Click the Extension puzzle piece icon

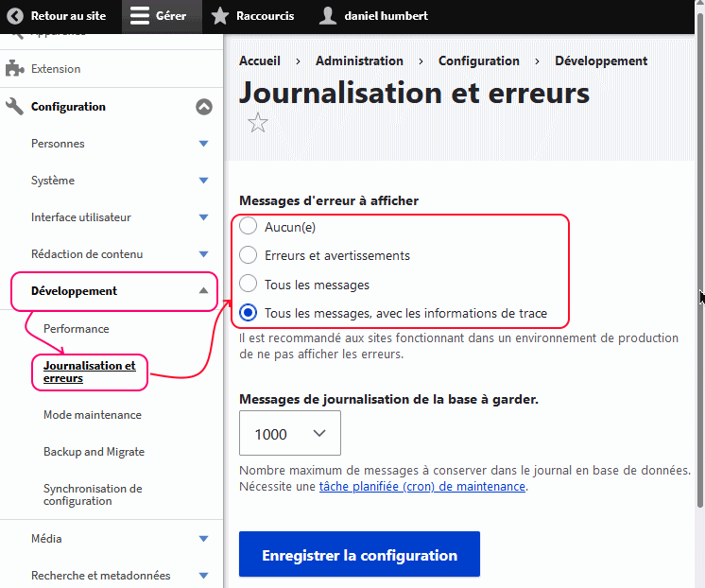click(14, 68)
